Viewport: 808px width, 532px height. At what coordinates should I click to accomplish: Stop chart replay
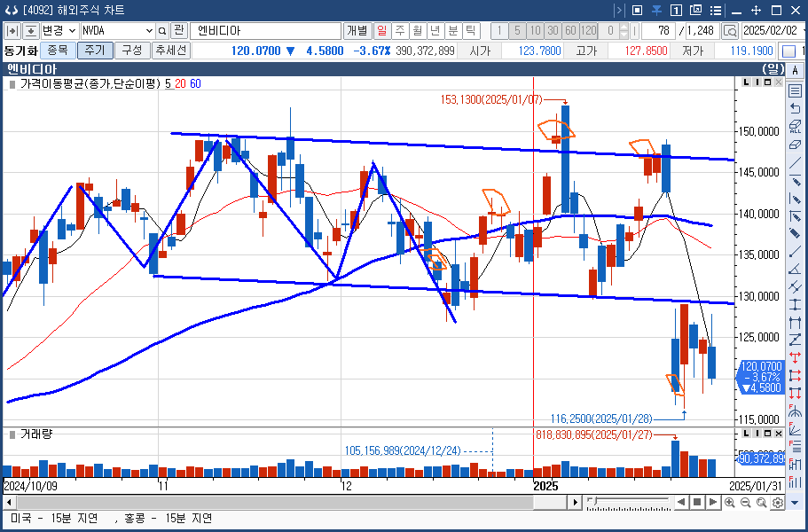(x=697, y=502)
